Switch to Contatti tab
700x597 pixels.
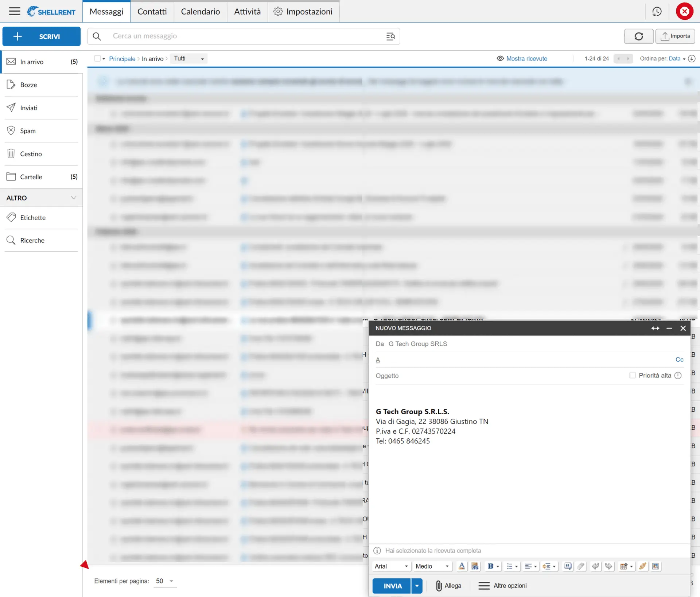coord(152,11)
